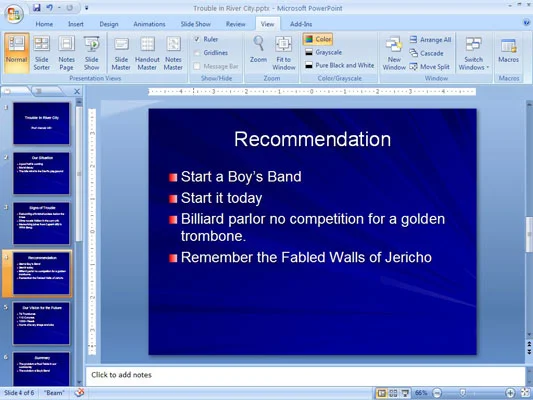
Task: Enable the Gridlines checkbox
Action: click(197, 53)
